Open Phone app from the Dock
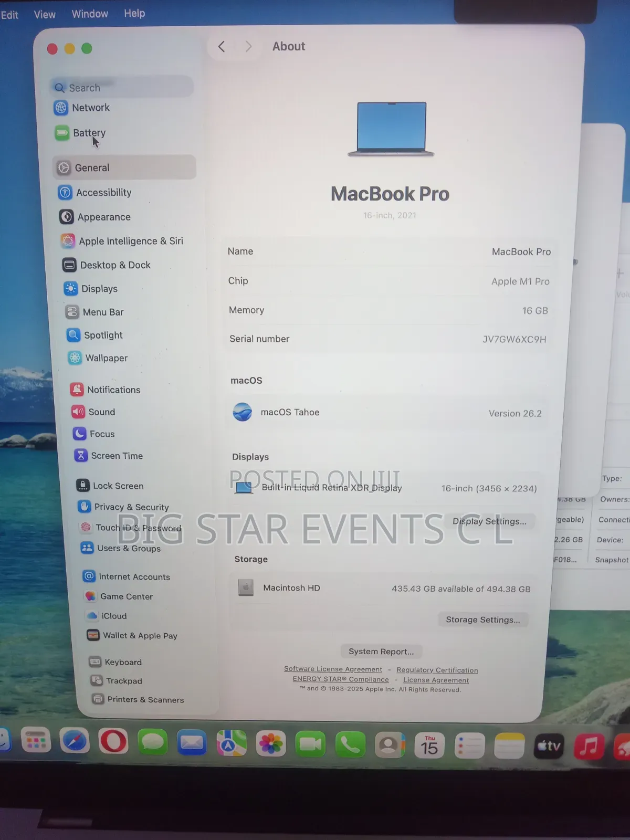The height and width of the screenshot is (840, 630). pyautogui.click(x=350, y=745)
